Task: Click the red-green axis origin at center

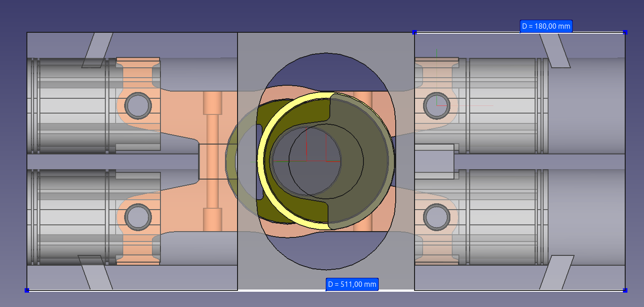Action: [x=306, y=160]
